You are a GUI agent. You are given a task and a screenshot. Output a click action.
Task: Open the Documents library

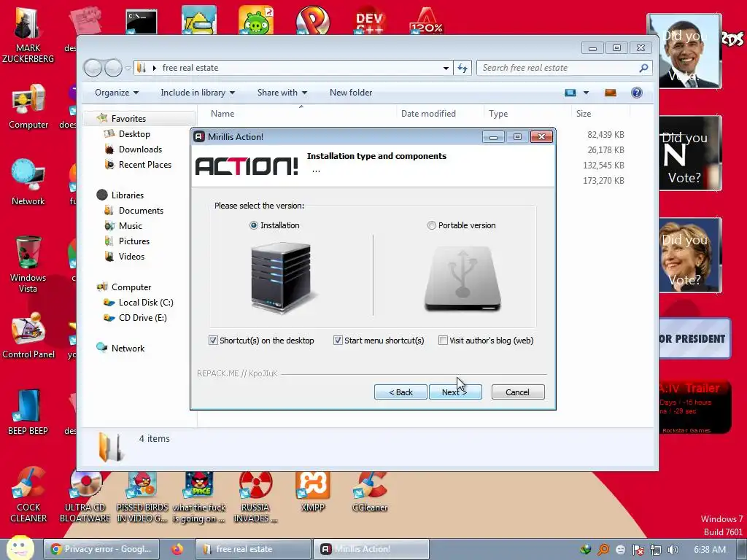coord(141,211)
